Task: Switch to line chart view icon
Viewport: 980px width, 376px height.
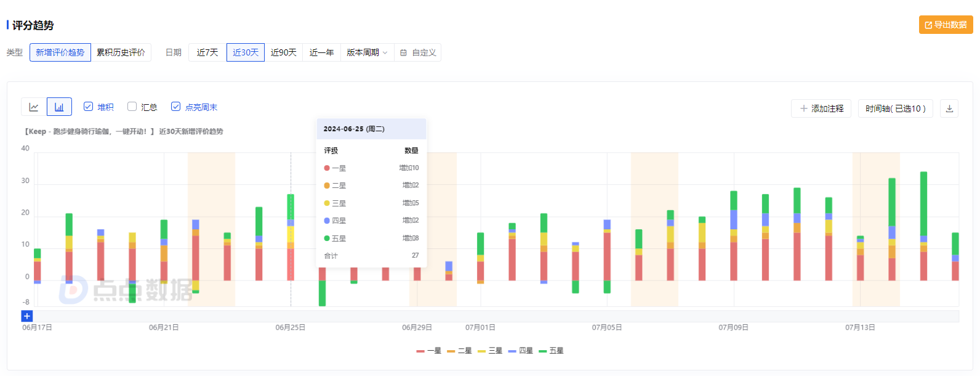Action: [x=34, y=107]
